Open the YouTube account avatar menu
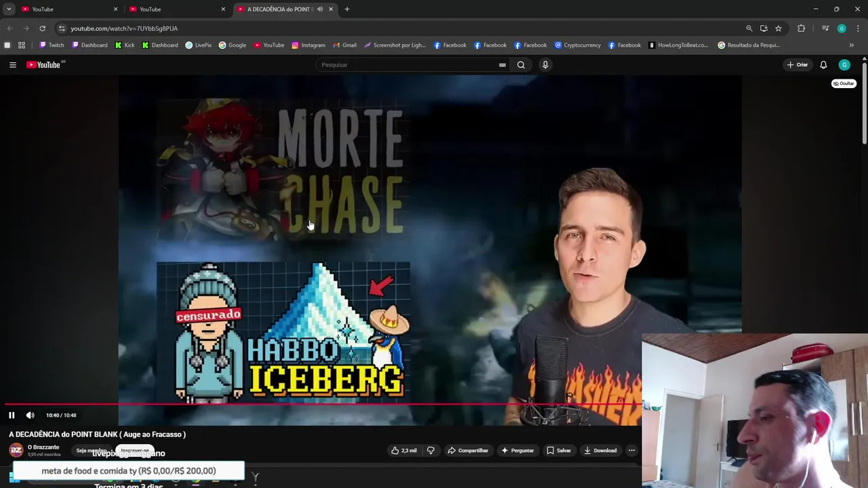Viewport: 868px width, 488px height. click(x=844, y=65)
